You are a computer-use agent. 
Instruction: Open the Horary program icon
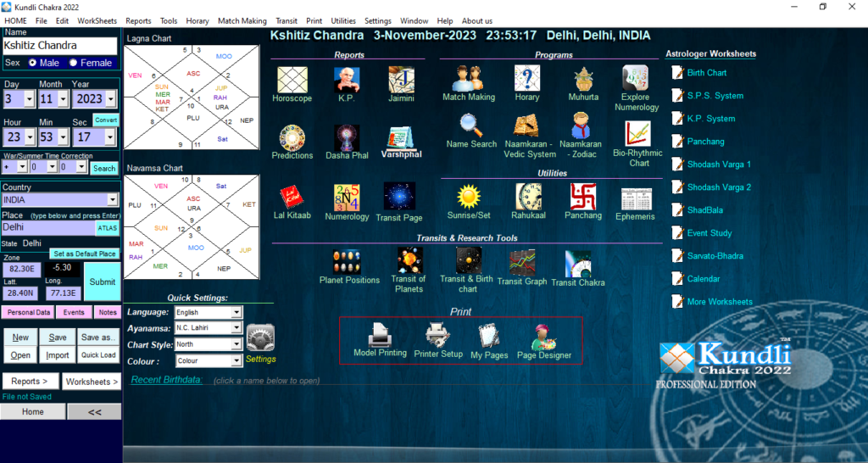[527, 79]
